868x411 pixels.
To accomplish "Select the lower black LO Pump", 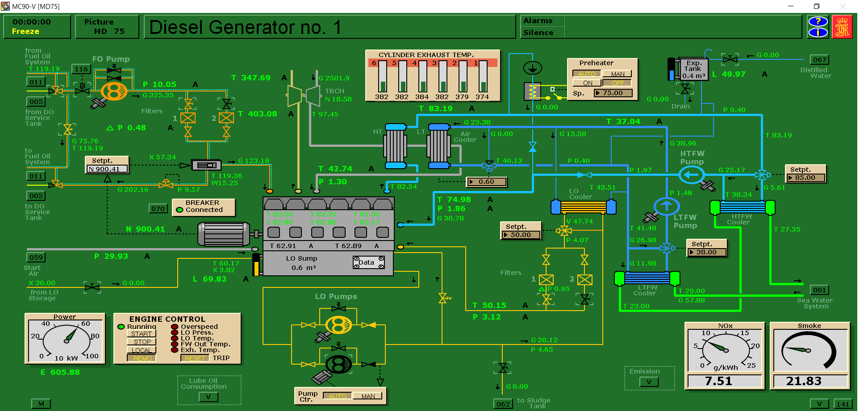I will (x=338, y=365).
